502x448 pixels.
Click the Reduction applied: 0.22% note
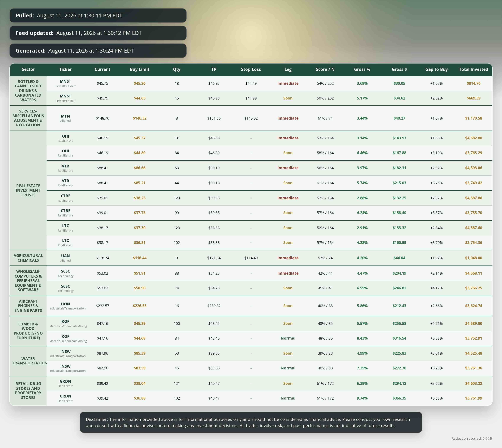point(472,438)
